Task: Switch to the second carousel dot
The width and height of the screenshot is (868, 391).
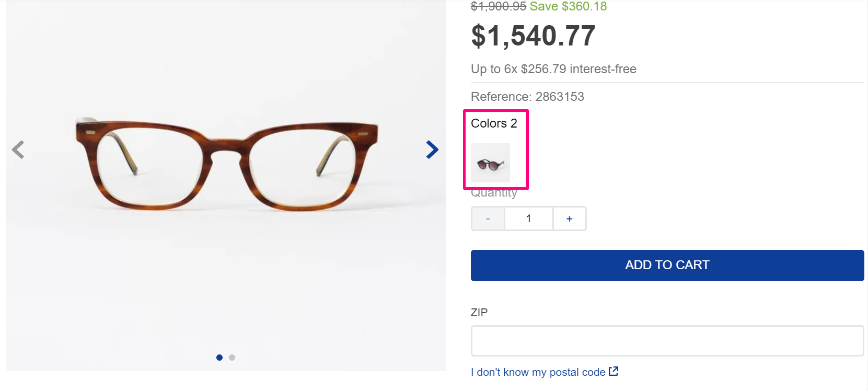Action: point(232,358)
